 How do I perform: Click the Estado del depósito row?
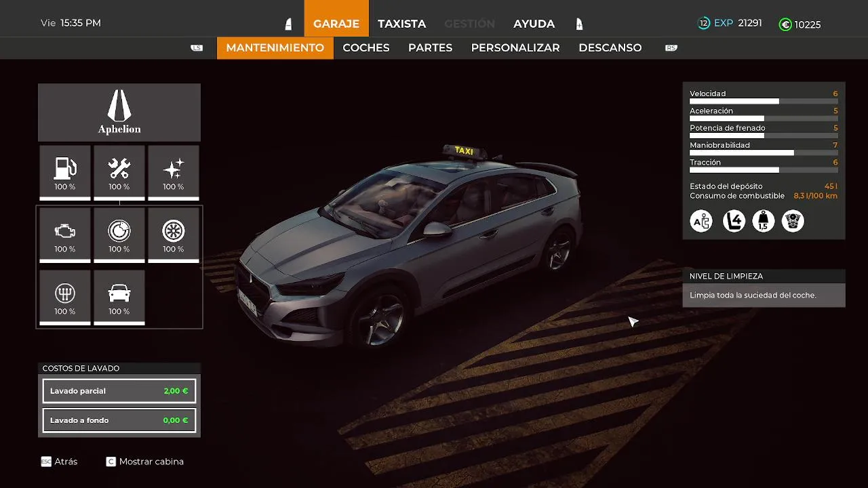pyautogui.click(x=764, y=186)
